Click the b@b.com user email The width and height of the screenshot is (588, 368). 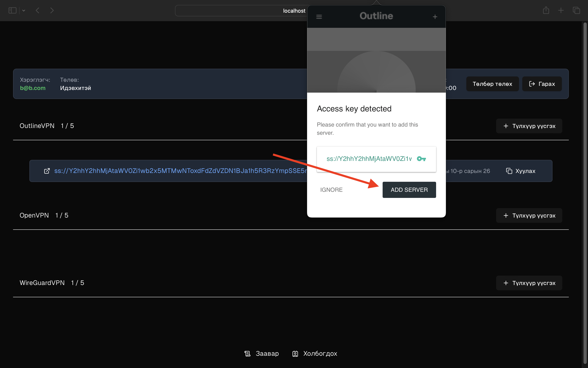tap(32, 88)
